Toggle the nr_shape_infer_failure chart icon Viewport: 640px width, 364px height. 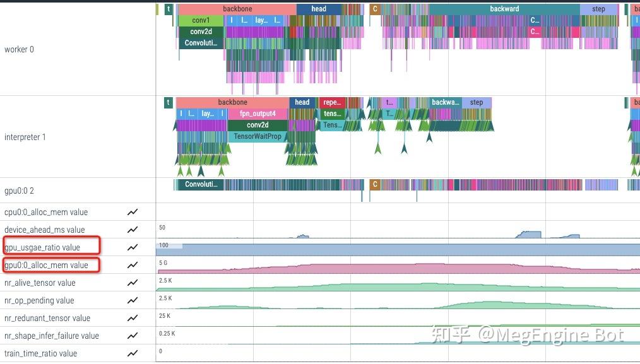click(133, 336)
